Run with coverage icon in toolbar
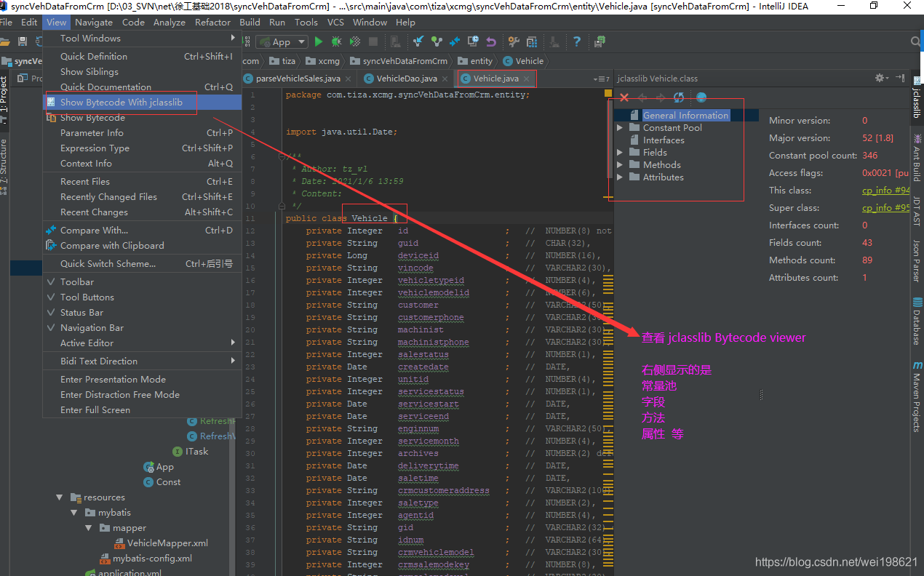Screen dimensions: 924x576 pos(355,41)
